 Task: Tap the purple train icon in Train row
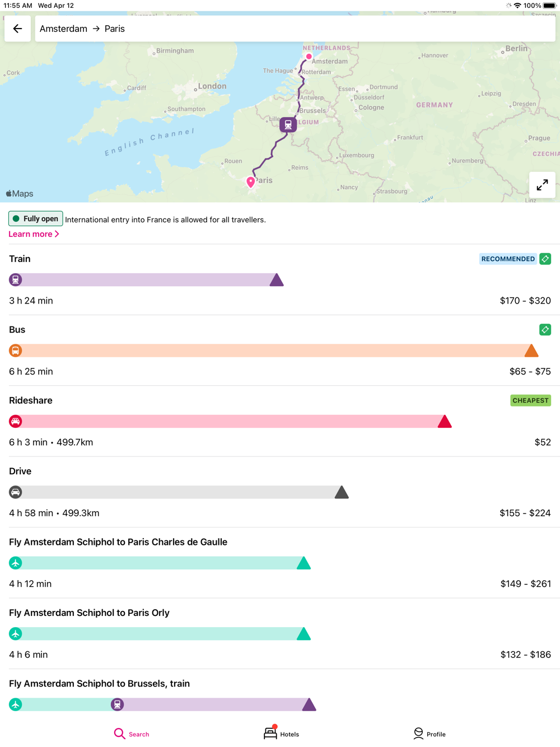pos(16,280)
